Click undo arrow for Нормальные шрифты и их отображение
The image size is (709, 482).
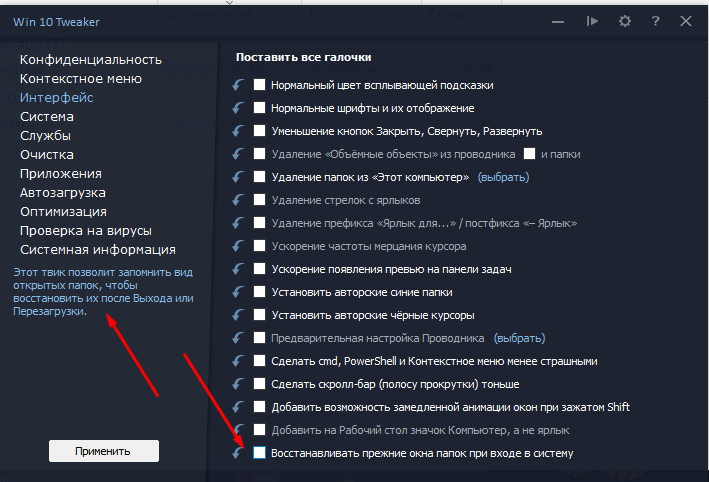coord(238,108)
